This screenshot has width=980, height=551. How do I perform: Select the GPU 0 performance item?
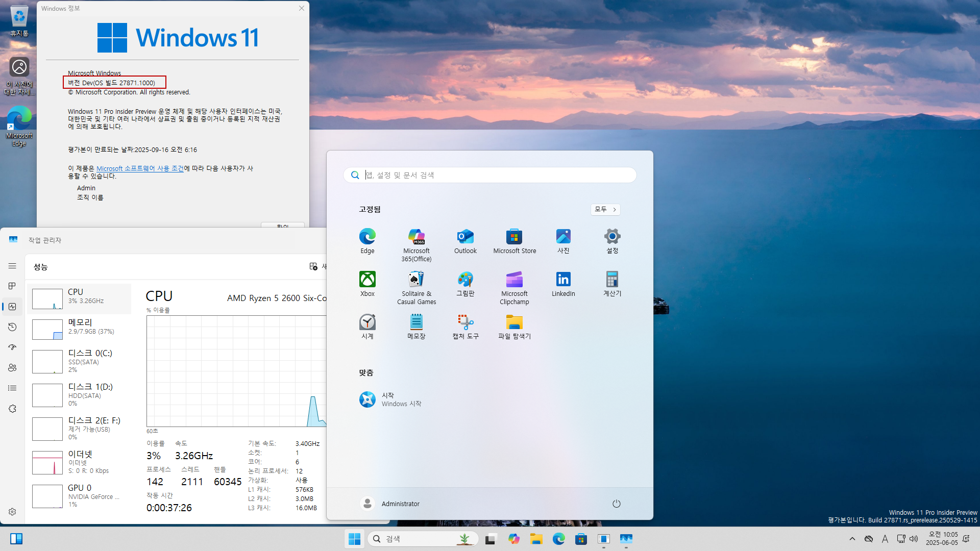pyautogui.click(x=80, y=496)
